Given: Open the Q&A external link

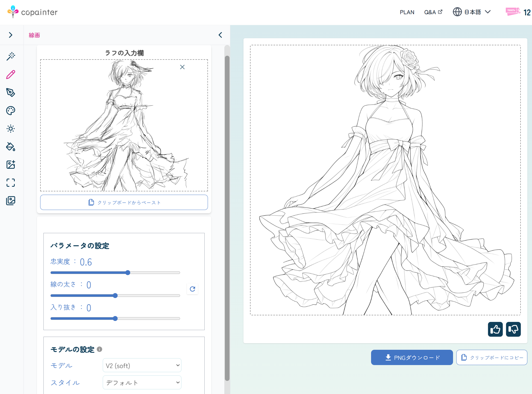Looking at the screenshot, I should (433, 12).
